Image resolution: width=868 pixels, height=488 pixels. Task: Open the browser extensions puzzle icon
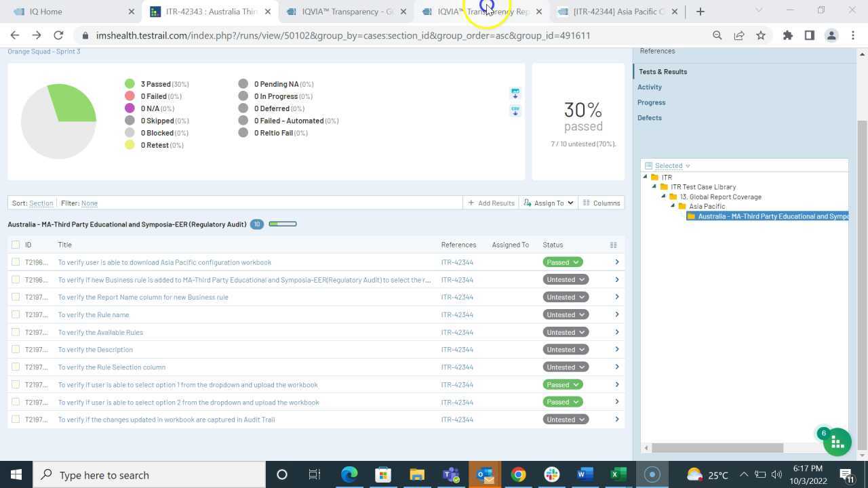click(787, 35)
